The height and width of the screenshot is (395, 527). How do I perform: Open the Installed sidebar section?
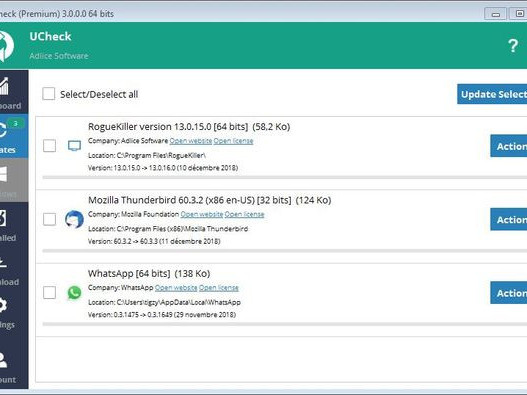point(14,224)
